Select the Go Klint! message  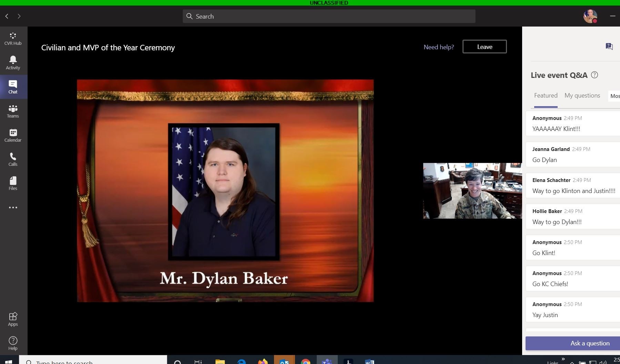click(573, 247)
